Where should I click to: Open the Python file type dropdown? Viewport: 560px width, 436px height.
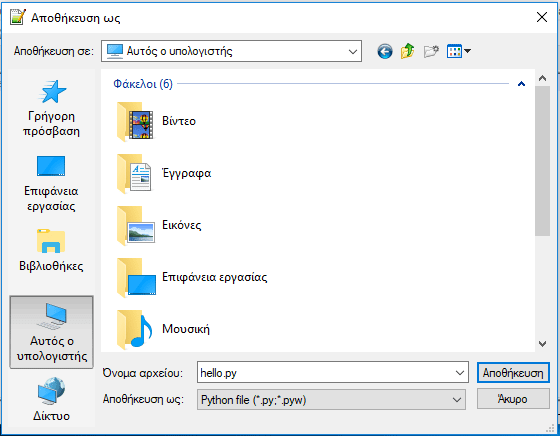(331, 400)
